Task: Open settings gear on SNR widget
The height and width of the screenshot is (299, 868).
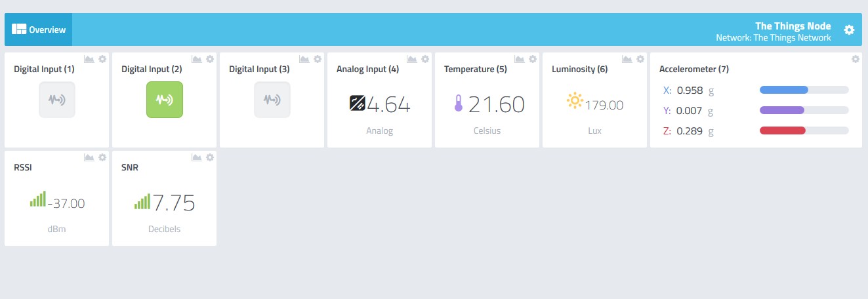Action: [x=210, y=157]
